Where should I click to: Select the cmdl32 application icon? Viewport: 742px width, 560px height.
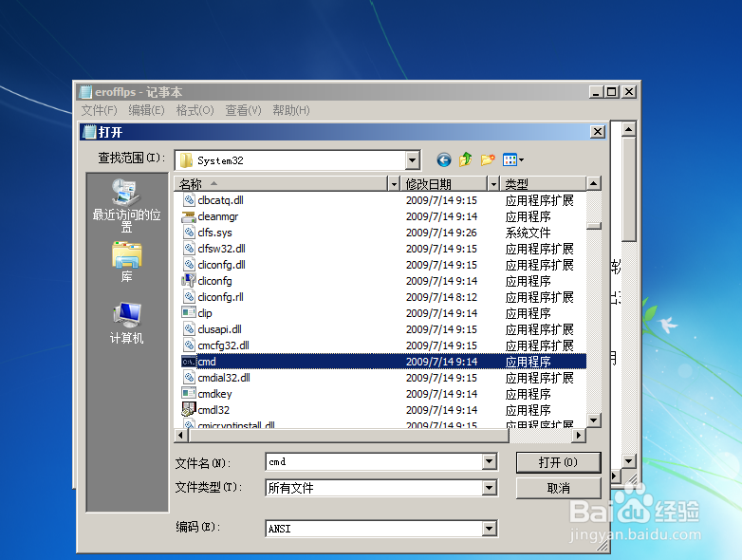[x=189, y=409]
